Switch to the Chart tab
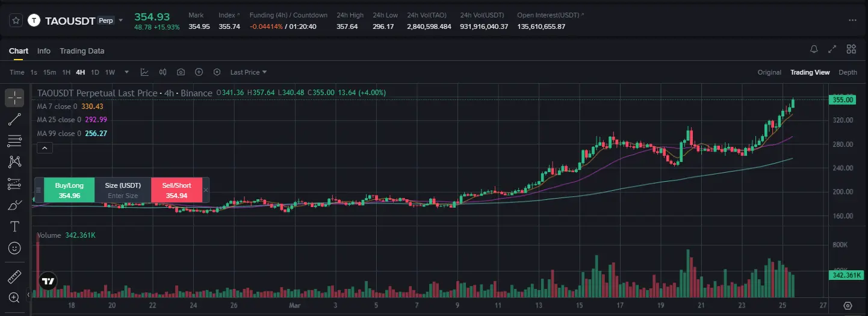The image size is (868, 316). coord(19,51)
